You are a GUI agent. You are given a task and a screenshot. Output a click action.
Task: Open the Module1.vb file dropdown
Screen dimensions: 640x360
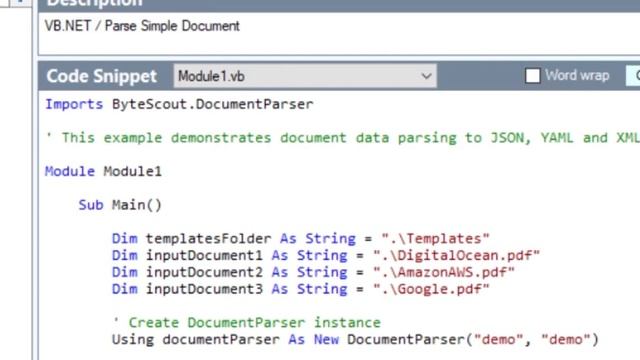[305, 76]
